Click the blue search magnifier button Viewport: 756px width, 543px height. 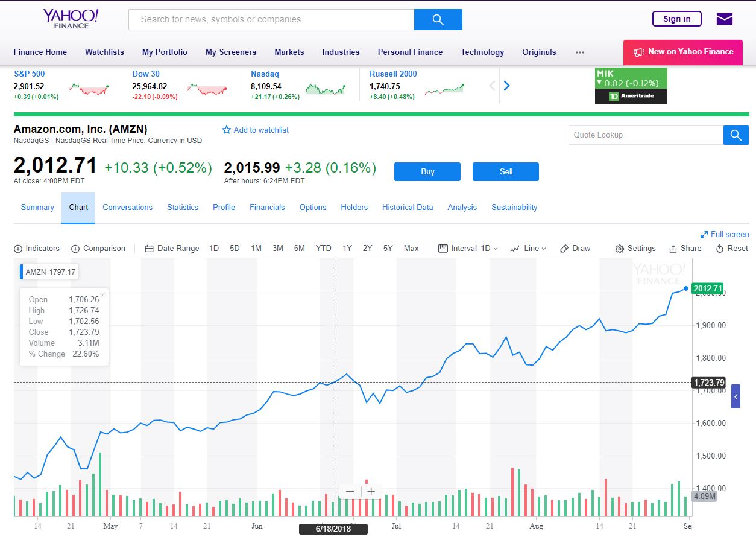point(438,19)
